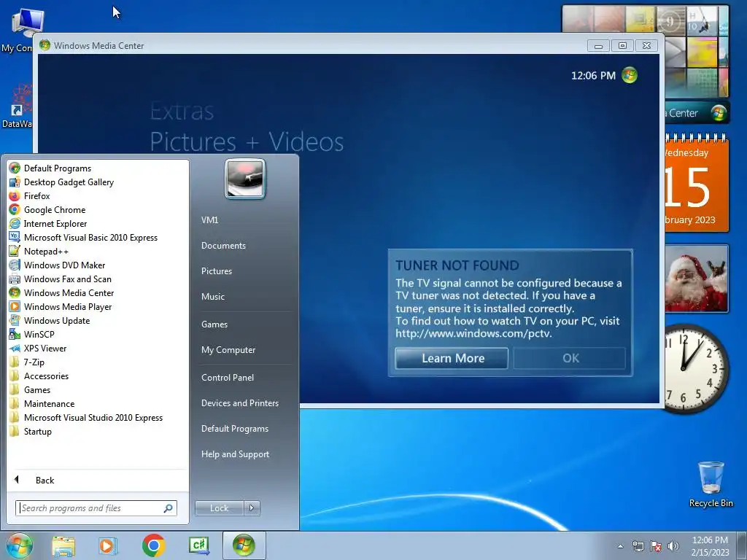747x560 pixels.
Task: Launch Microsoft Visual Basic 2010 Express icon
Action: tap(15, 237)
